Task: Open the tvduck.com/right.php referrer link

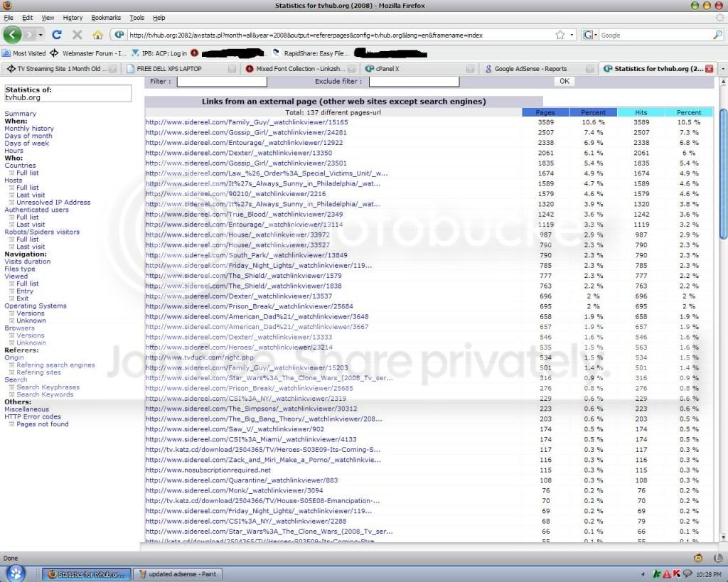Action: pyautogui.click(x=200, y=357)
